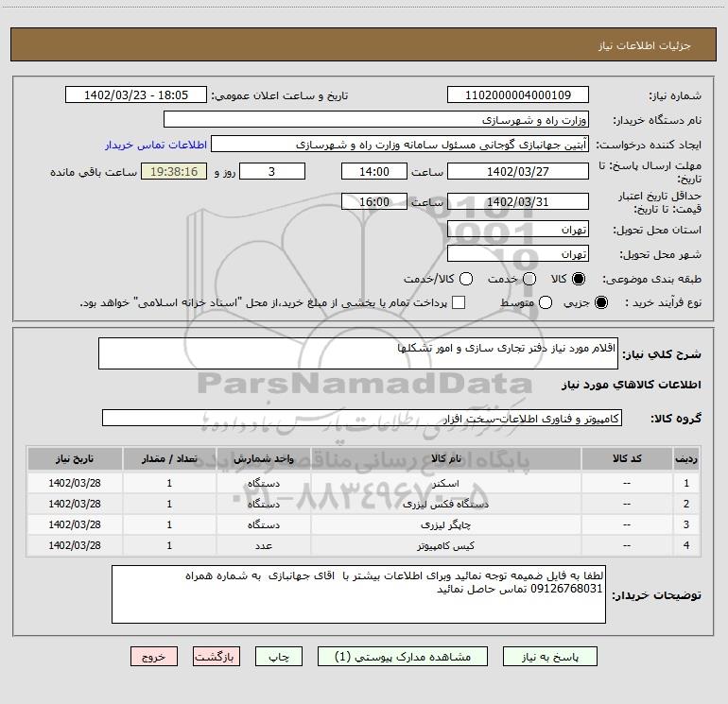
Task: Click the announcement date field 1402/03/23 - 18:05
Action: 136,95
